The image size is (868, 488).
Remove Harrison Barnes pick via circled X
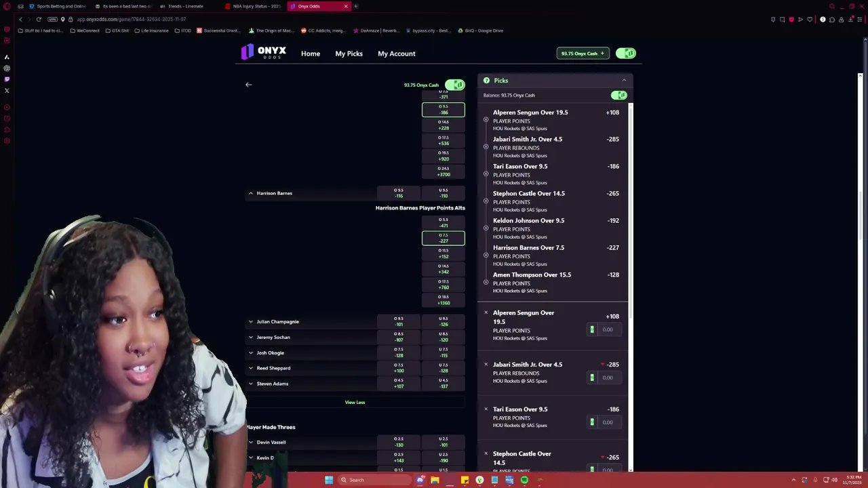click(x=486, y=256)
